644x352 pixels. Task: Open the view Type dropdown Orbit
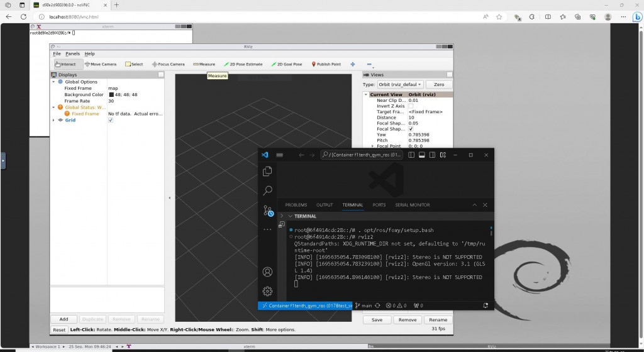pyautogui.click(x=399, y=84)
